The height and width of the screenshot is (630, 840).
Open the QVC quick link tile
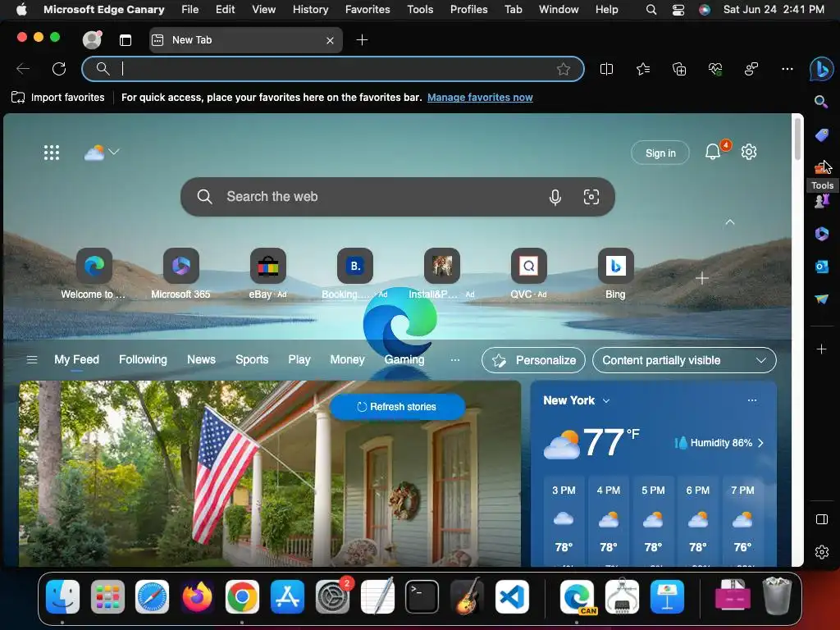tap(529, 274)
